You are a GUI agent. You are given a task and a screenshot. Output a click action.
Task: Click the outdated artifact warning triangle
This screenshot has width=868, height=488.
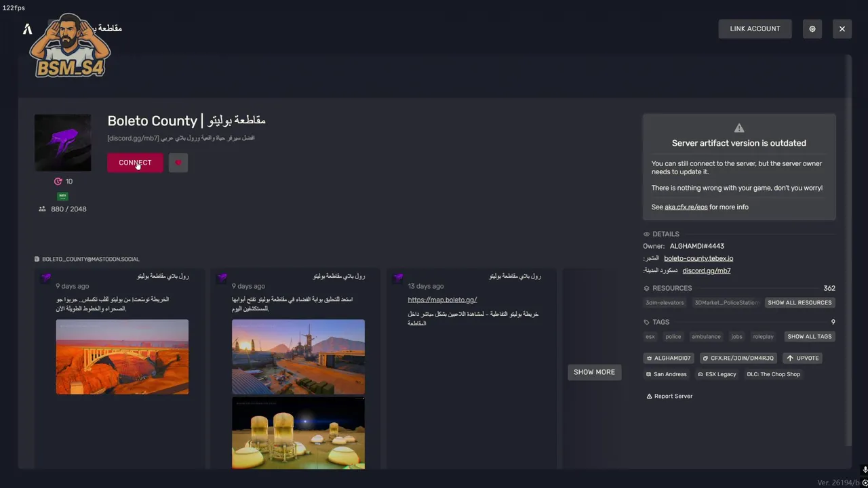coord(739,128)
